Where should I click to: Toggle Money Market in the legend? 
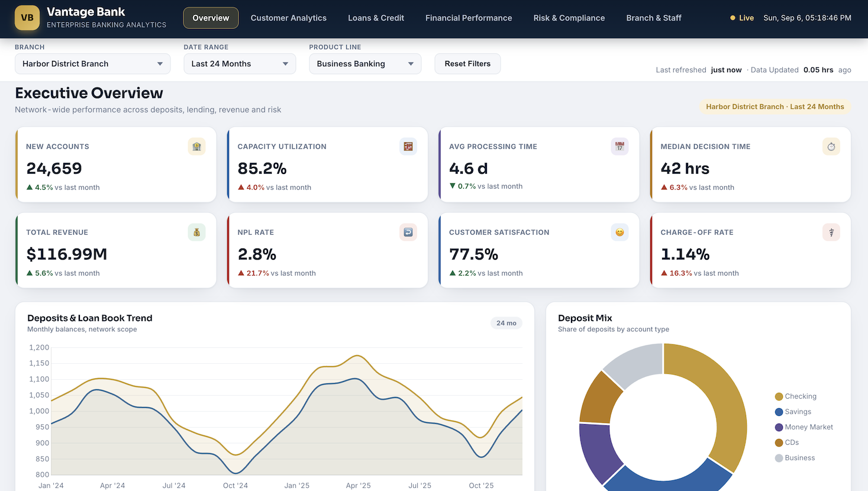pyautogui.click(x=804, y=427)
